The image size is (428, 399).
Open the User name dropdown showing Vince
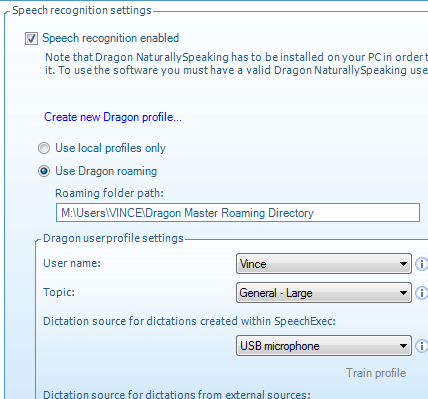[324, 264]
